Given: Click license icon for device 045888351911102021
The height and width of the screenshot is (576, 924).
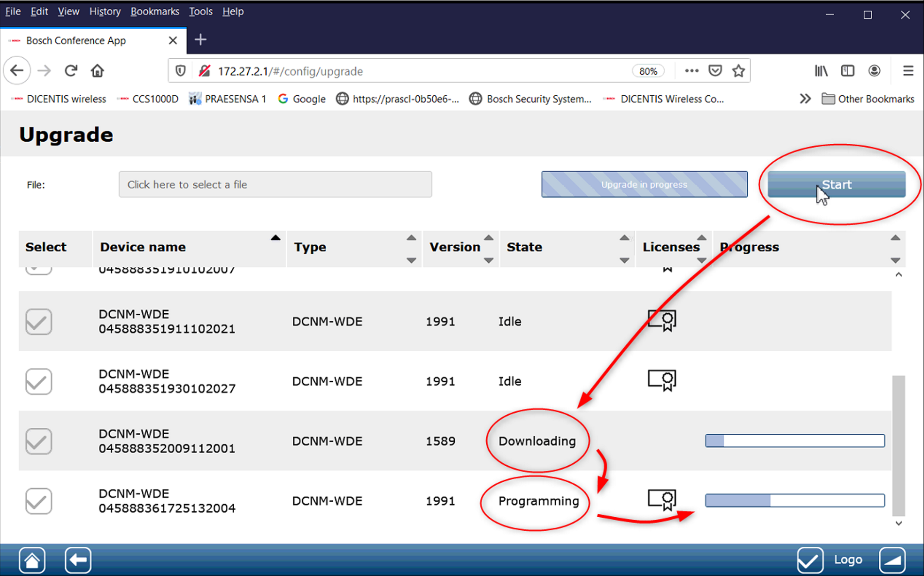Looking at the screenshot, I should (662, 321).
